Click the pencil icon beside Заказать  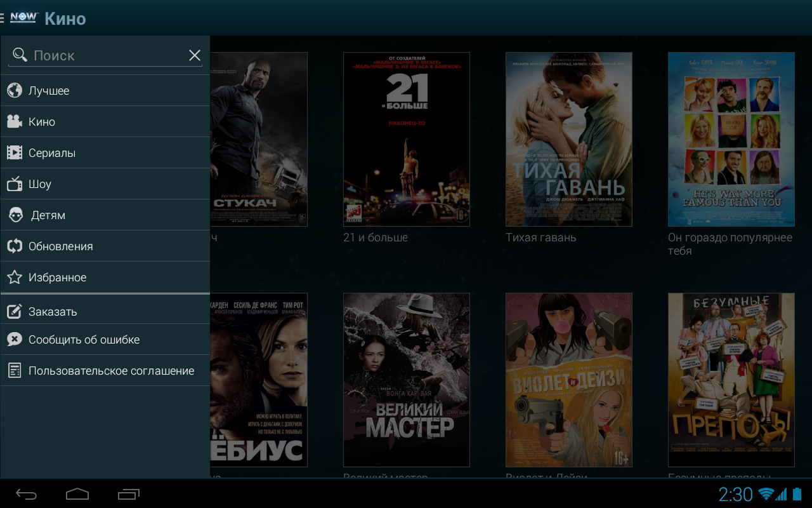[15, 311]
